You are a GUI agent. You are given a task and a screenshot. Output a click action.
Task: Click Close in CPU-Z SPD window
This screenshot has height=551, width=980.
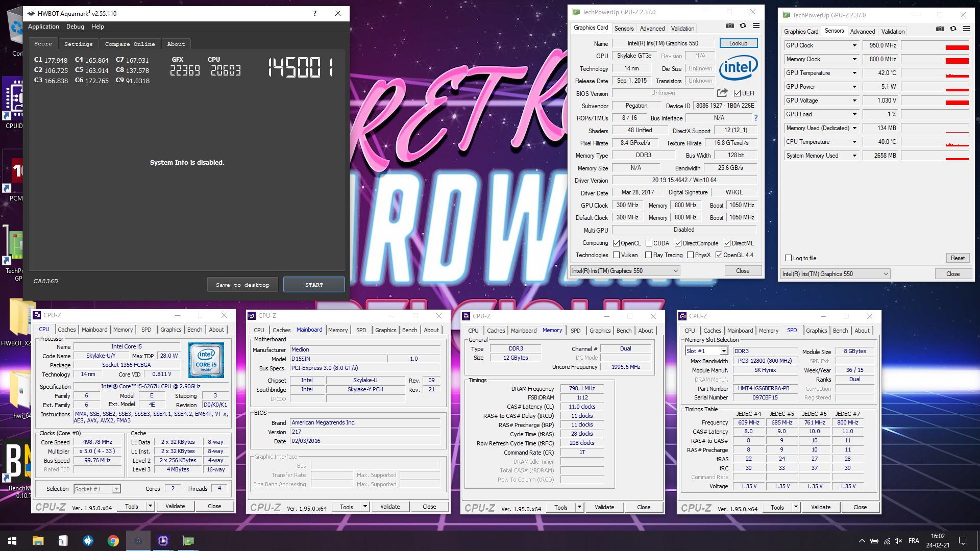(860, 507)
